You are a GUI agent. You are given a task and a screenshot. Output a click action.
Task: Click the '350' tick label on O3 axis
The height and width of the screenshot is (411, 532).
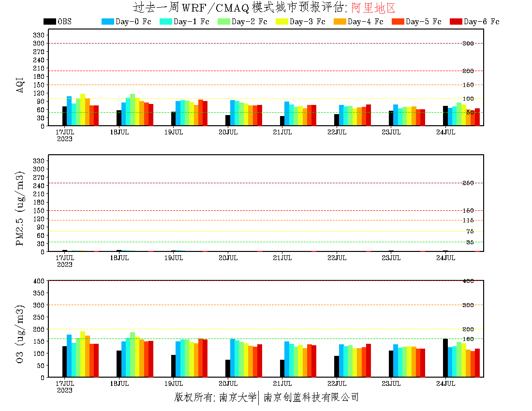click(x=39, y=293)
